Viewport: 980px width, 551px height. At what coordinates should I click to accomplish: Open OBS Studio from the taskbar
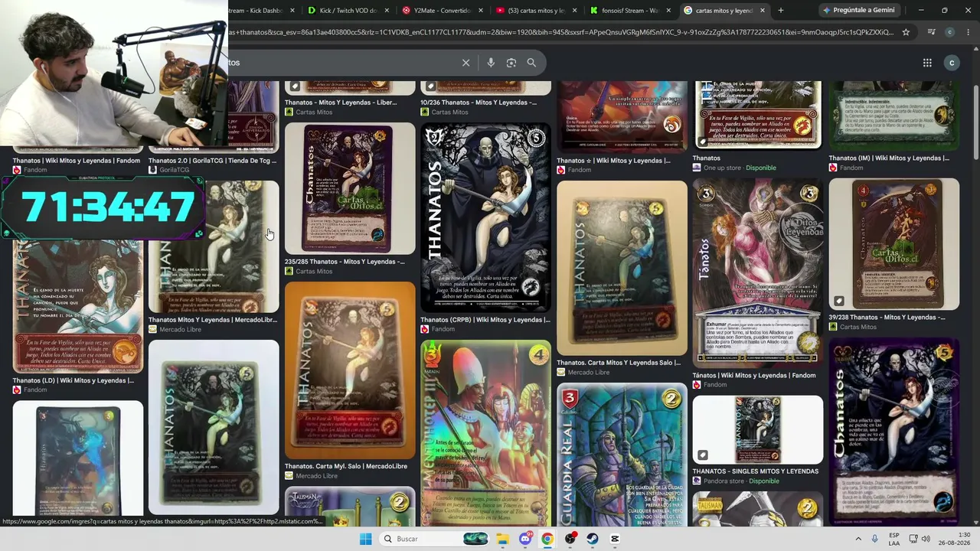click(x=570, y=539)
